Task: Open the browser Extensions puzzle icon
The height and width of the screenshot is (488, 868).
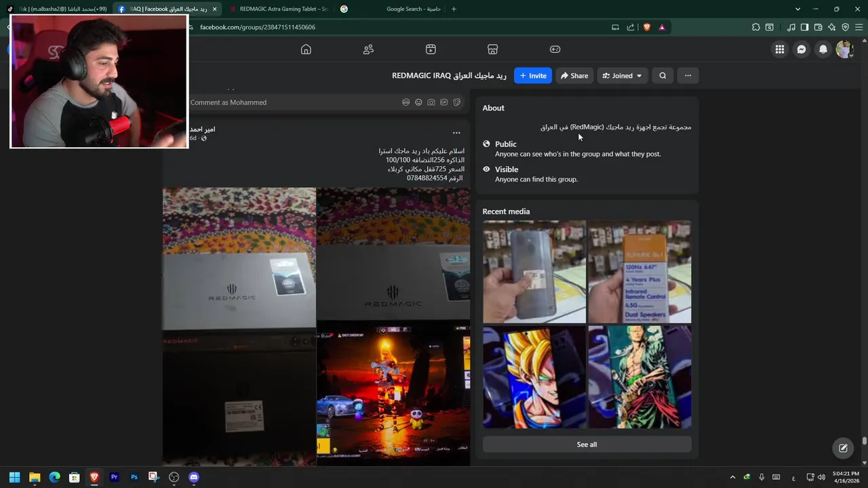Action: 756,27
